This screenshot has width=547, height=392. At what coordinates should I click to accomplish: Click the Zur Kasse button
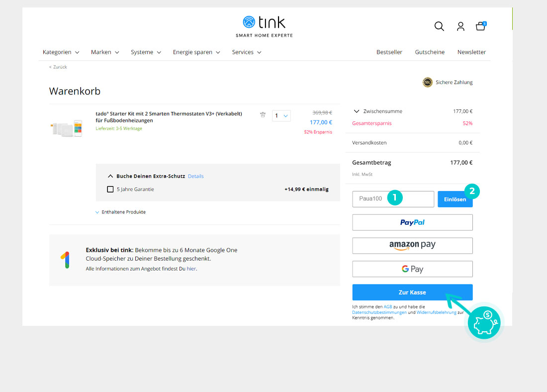[412, 292]
